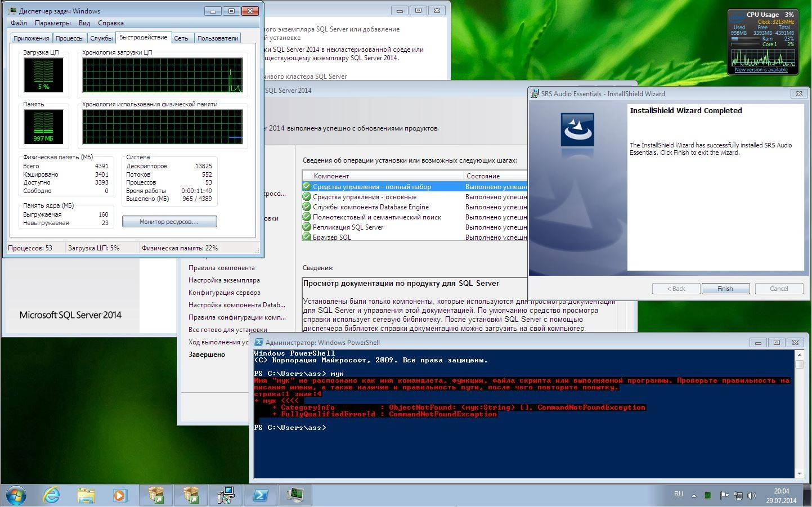Click the RU language indicator in tray
Image resolution: width=812 pixels, height=507 pixels.
679,495
